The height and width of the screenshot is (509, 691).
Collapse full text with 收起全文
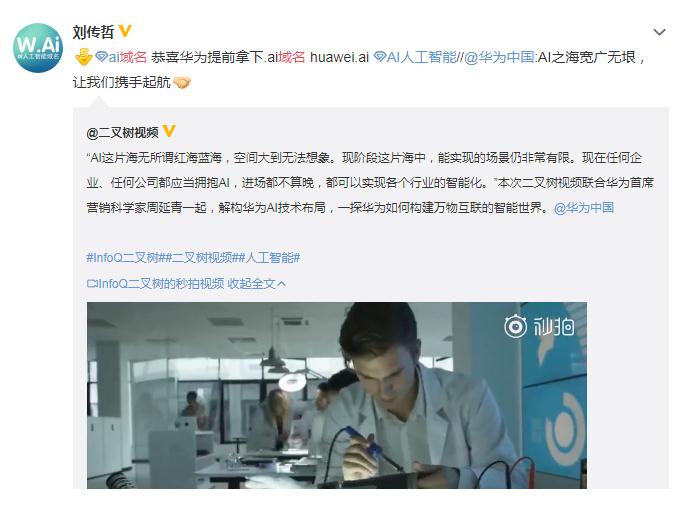[256, 283]
